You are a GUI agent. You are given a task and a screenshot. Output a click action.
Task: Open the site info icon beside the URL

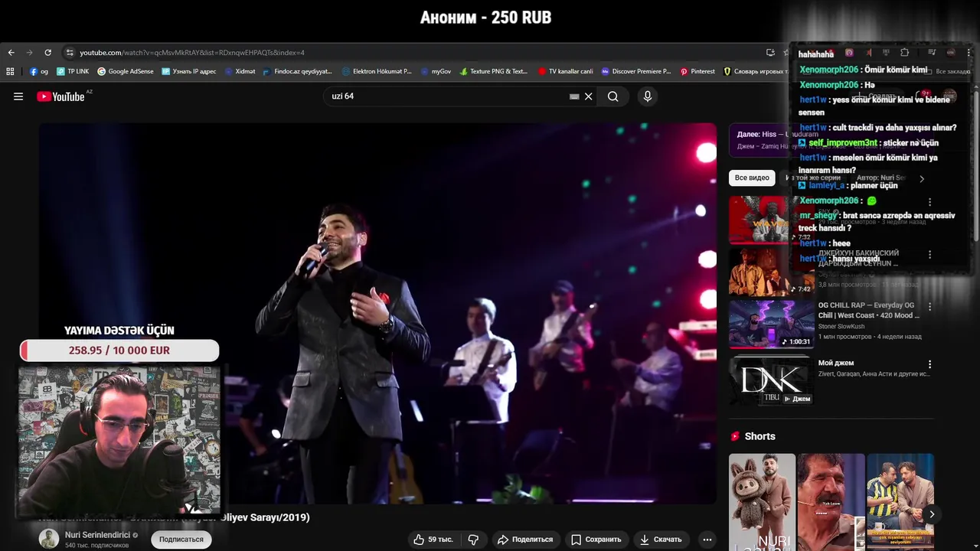(x=70, y=53)
